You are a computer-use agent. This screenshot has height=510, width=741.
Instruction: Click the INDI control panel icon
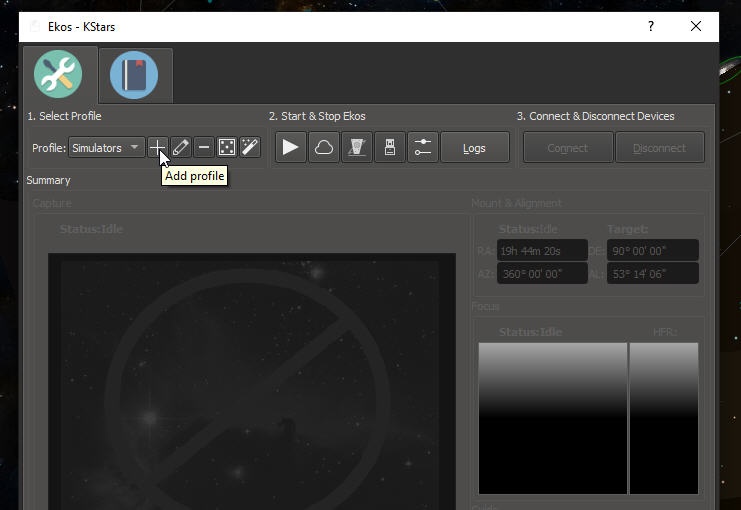pyautogui.click(x=357, y=148)
